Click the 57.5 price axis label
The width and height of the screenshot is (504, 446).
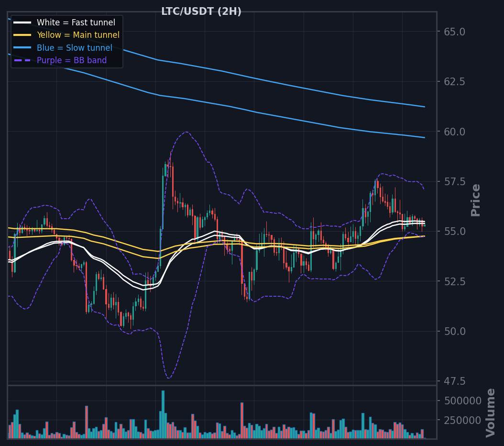pyautogui.click(x=454, y=182)
